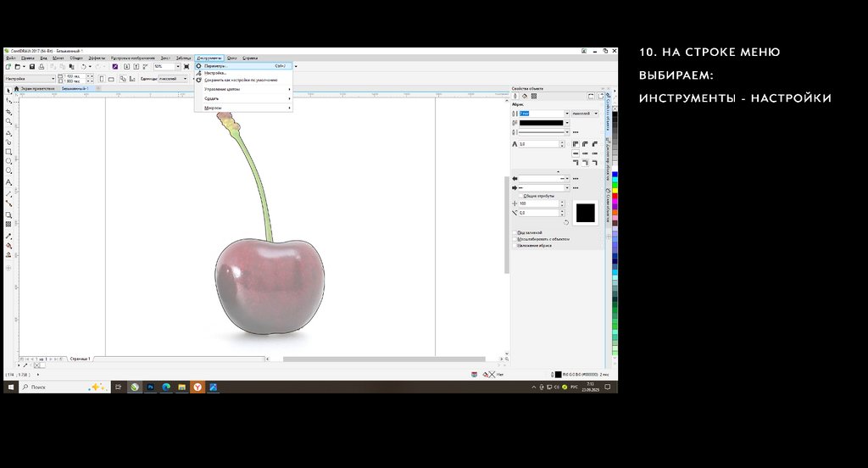Click the Print icon in toolbar

tap(42, 66)
